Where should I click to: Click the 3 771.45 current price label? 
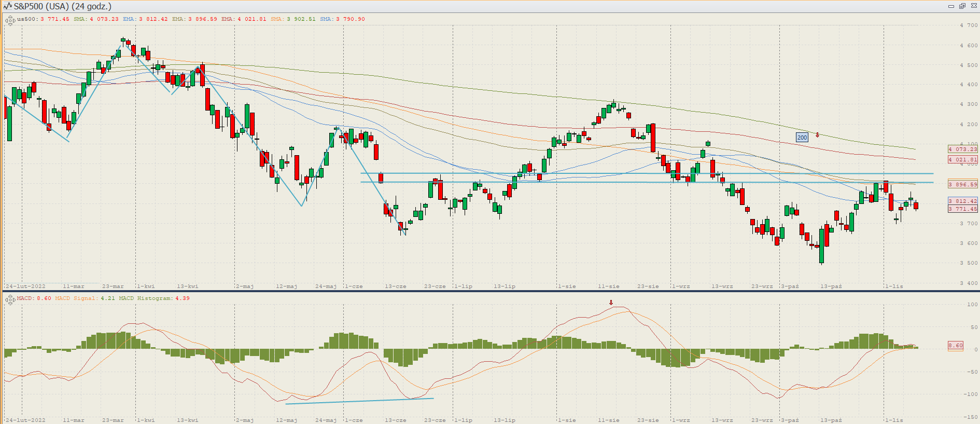tap(962, 209)
